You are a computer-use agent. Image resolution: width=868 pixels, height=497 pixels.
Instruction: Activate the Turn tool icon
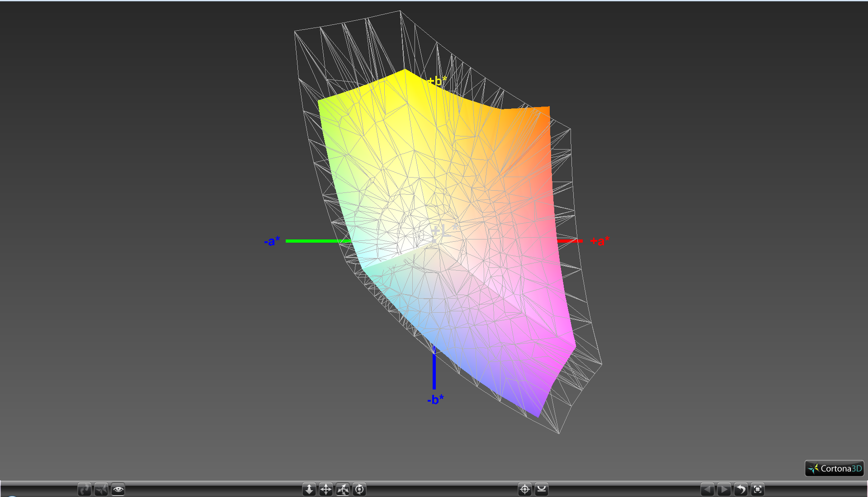343,489
